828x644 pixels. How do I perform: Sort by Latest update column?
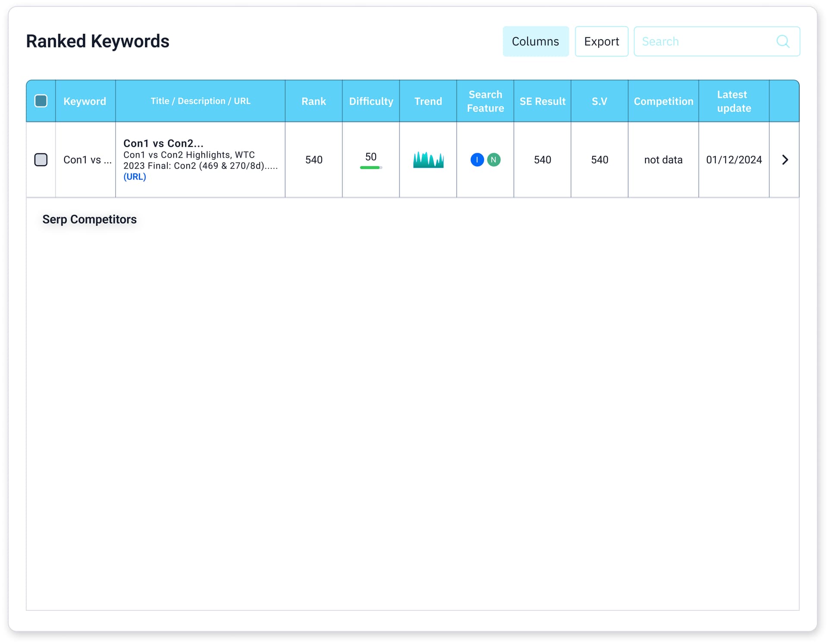[x=734, y=101]
